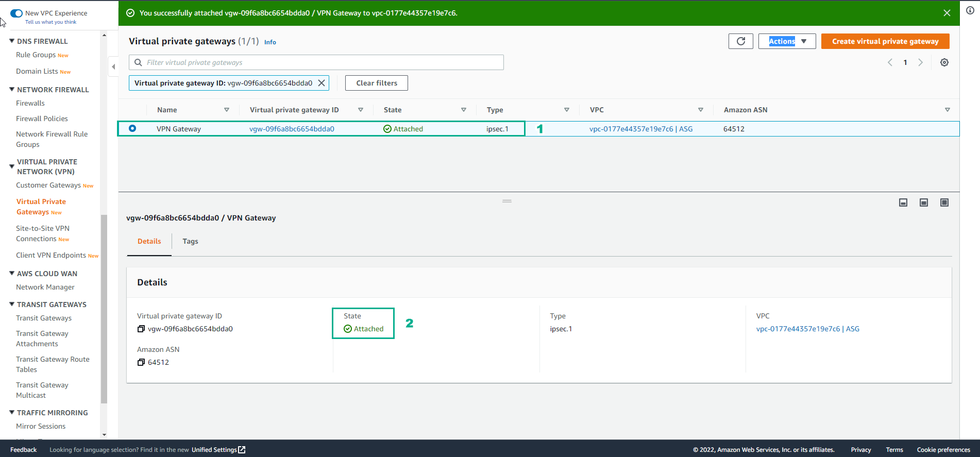Sort by the Type column
Image resolution: width=980 pixels, height=457 pixels.
(567, 110)
